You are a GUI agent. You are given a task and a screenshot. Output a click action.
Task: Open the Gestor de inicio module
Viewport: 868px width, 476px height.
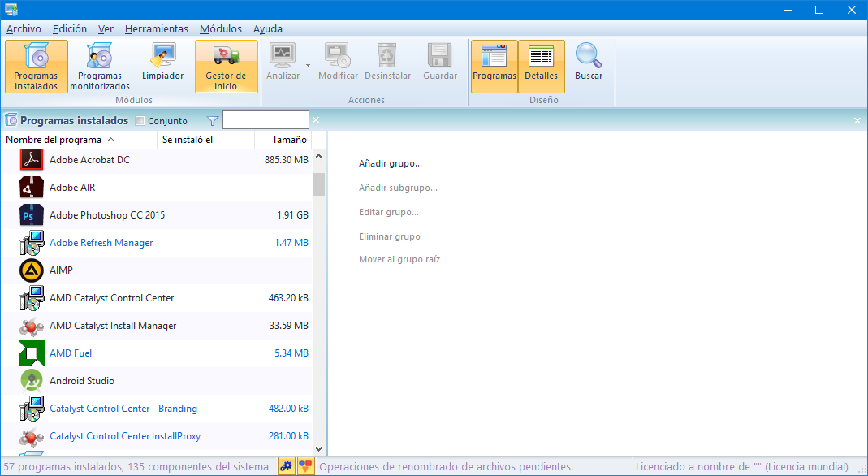226,67
